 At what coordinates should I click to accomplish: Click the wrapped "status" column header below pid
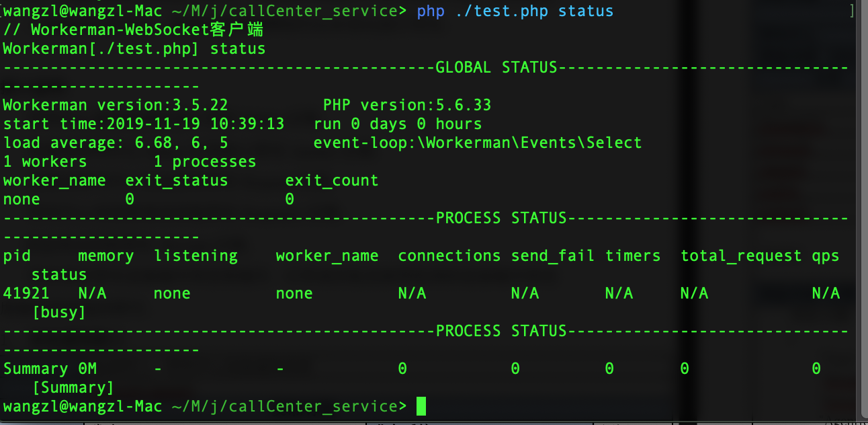(x=59, y=274)
